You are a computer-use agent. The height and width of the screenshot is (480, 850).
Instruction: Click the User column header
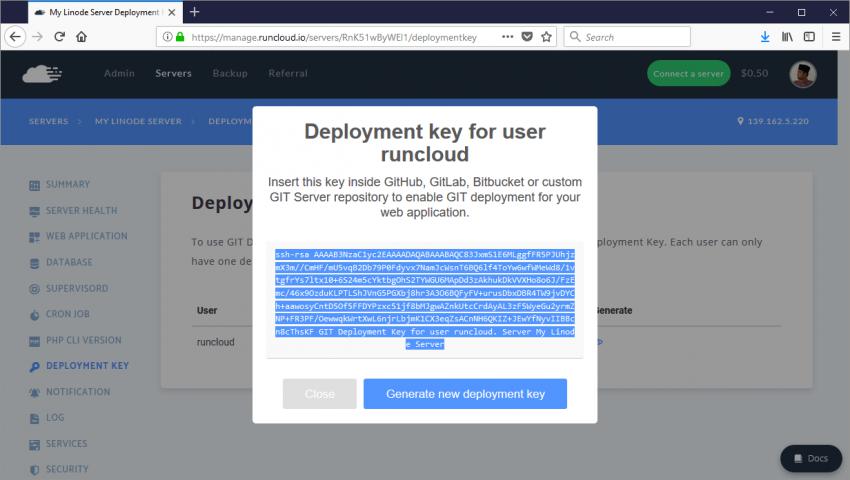pyautogui.click(x=207, y=311)
